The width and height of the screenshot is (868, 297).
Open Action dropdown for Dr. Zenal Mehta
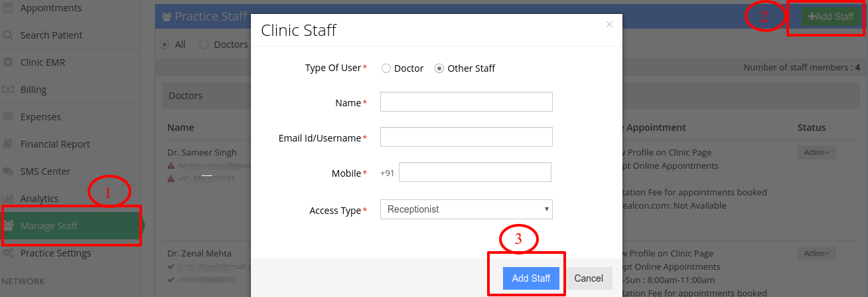[816, 253]
